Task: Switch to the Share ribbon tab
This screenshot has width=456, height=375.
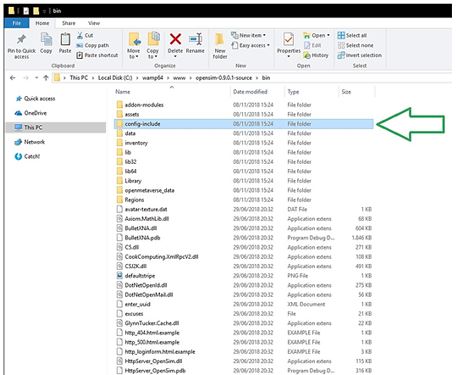Action: (x=69, y=23)
